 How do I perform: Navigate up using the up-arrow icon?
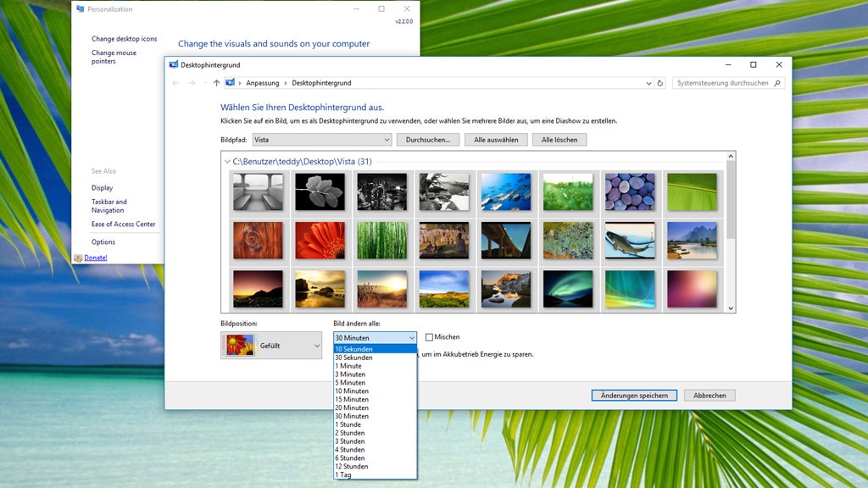[216, 83]
